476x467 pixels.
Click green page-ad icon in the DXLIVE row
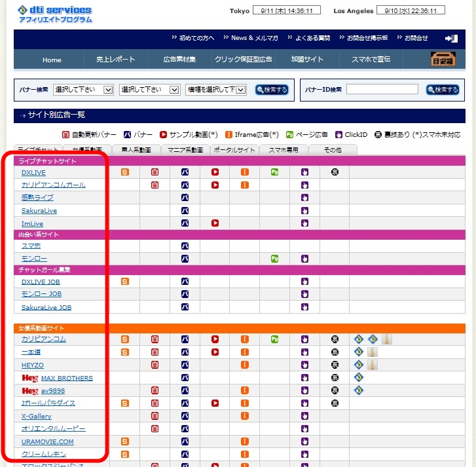pyautogui.click(x=274, y=172)
